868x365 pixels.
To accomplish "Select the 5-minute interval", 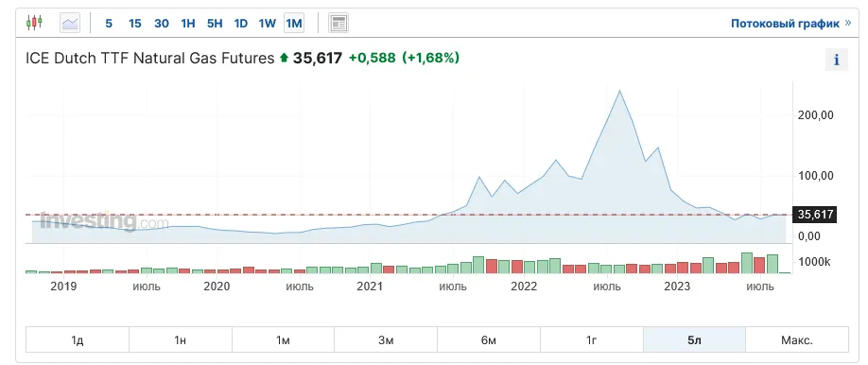I will [x=109, y=23].
